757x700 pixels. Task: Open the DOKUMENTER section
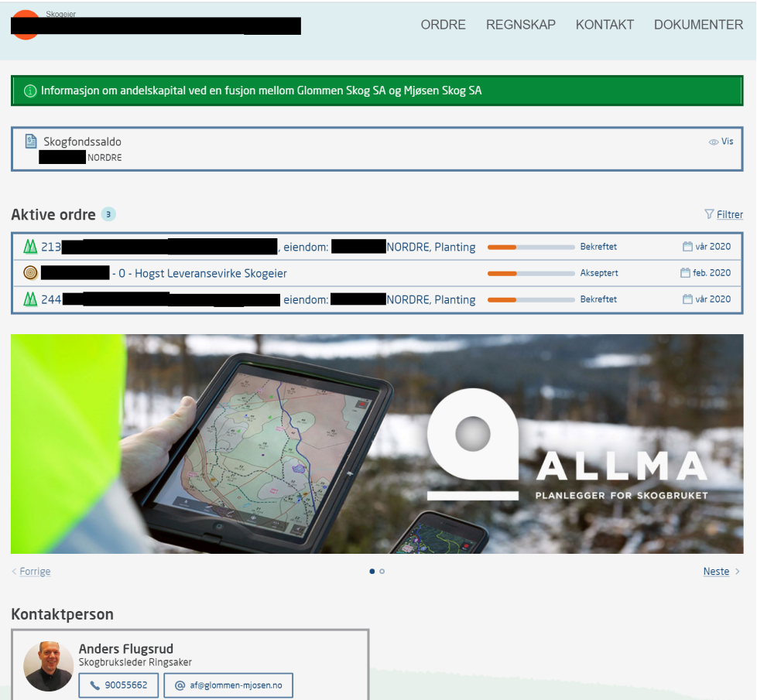click(x=698, y=25)
